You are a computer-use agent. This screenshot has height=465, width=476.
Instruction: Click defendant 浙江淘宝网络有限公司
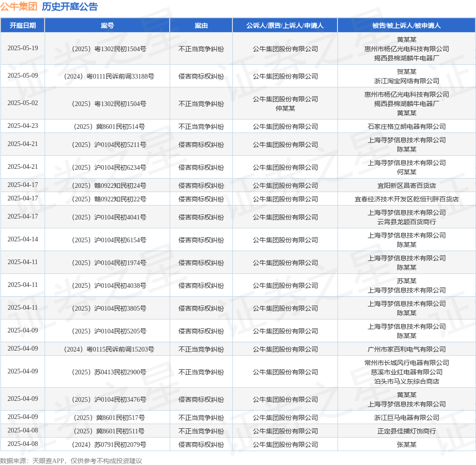point(406,81)
